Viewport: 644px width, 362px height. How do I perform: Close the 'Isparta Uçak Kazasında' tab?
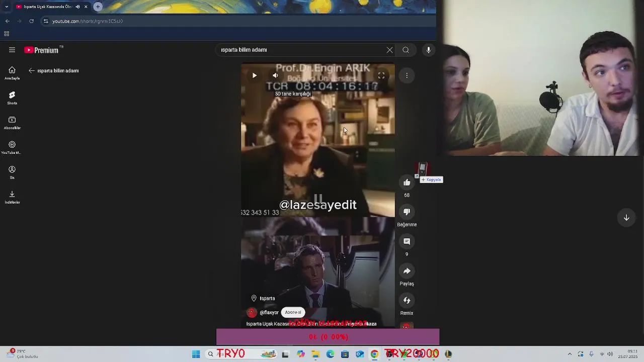[86, 7]
